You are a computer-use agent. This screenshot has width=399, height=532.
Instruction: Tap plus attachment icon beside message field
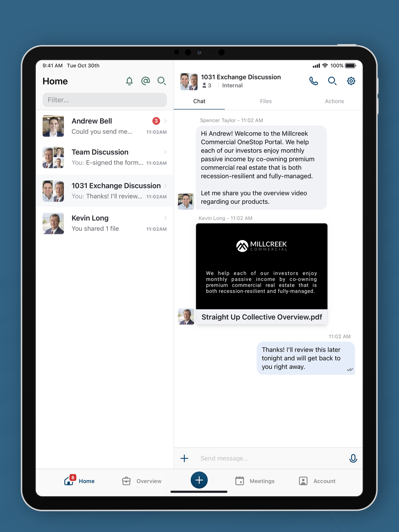(184, 458)
